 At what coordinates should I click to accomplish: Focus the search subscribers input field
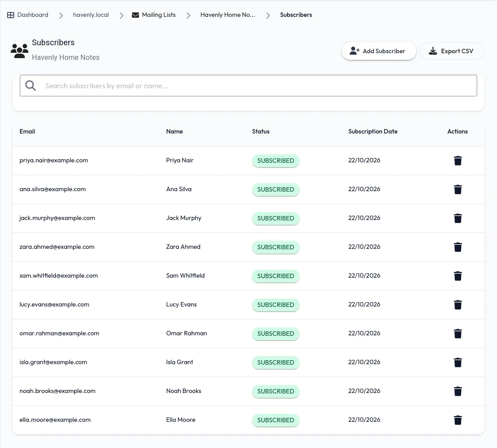click(x=248, y=86)
